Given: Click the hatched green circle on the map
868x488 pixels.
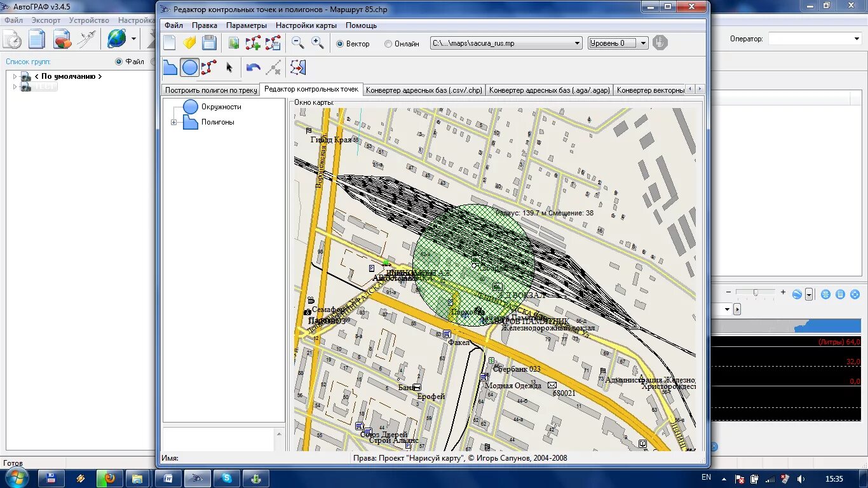Looking at the screenshot, I should [x=473, y=265].
